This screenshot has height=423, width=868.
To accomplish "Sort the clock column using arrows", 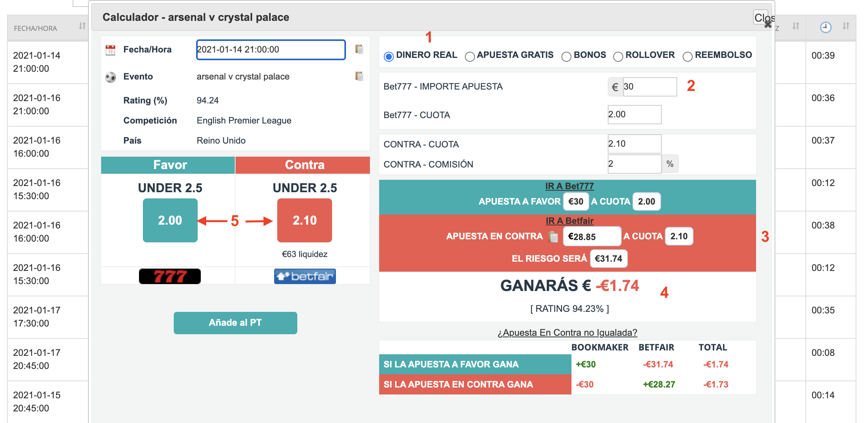I will click(846, 26).
